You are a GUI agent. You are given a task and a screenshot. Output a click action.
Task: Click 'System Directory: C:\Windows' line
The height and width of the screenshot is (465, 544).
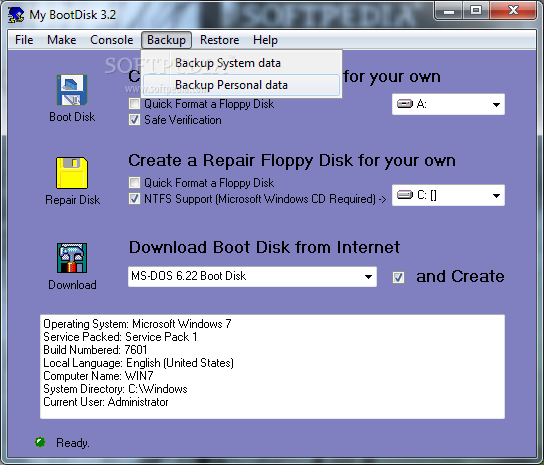point(115,389)
